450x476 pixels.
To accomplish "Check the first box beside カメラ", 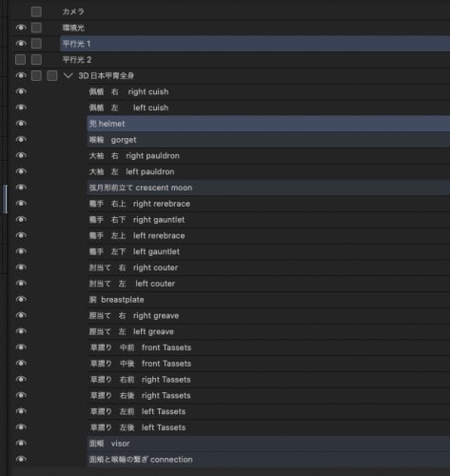I will click(36, 11).
